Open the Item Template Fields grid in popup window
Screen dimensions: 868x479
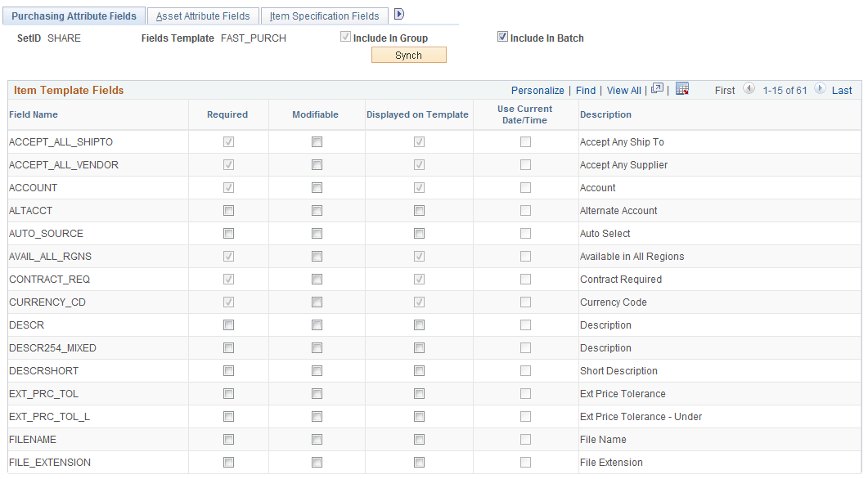pyautogui.click(x=657, y=90)
